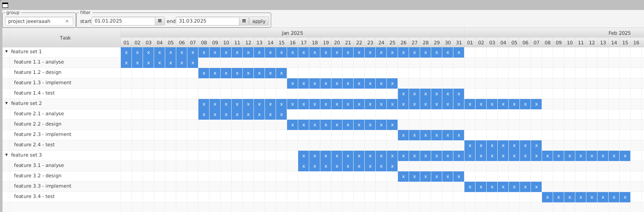
Task: Collapse the feature set 1 group
Action: (x=7, y=52)
